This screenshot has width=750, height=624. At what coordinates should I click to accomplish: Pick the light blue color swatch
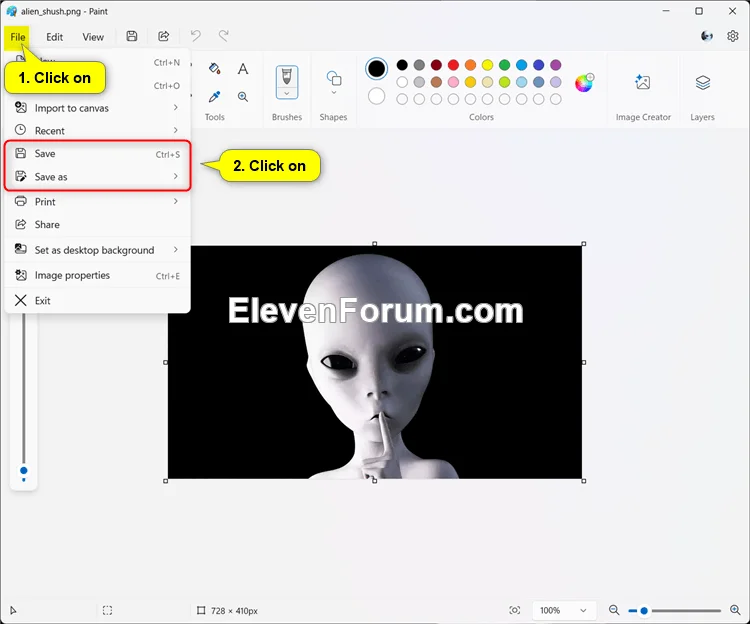tap(521, 82)
